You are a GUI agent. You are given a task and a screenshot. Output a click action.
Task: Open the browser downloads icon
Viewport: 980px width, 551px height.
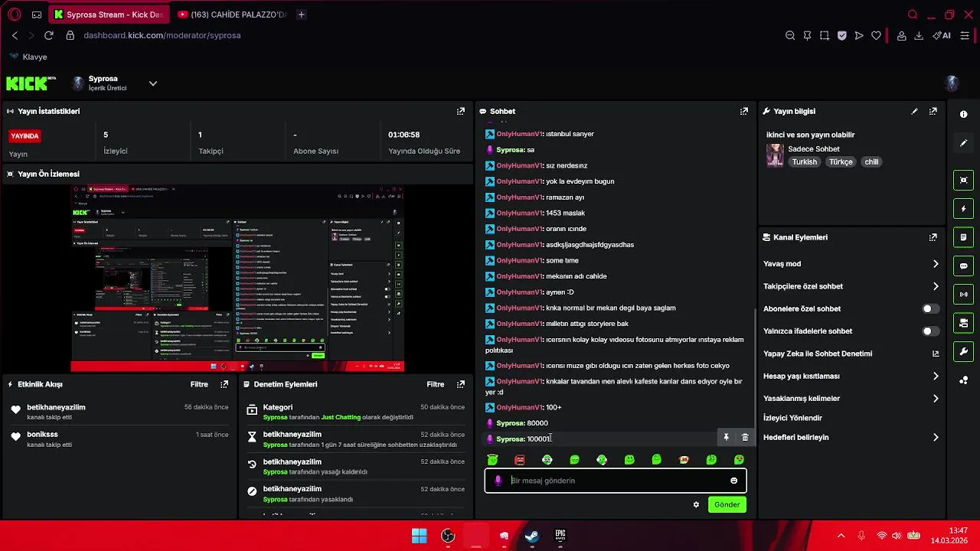[919, 35]
